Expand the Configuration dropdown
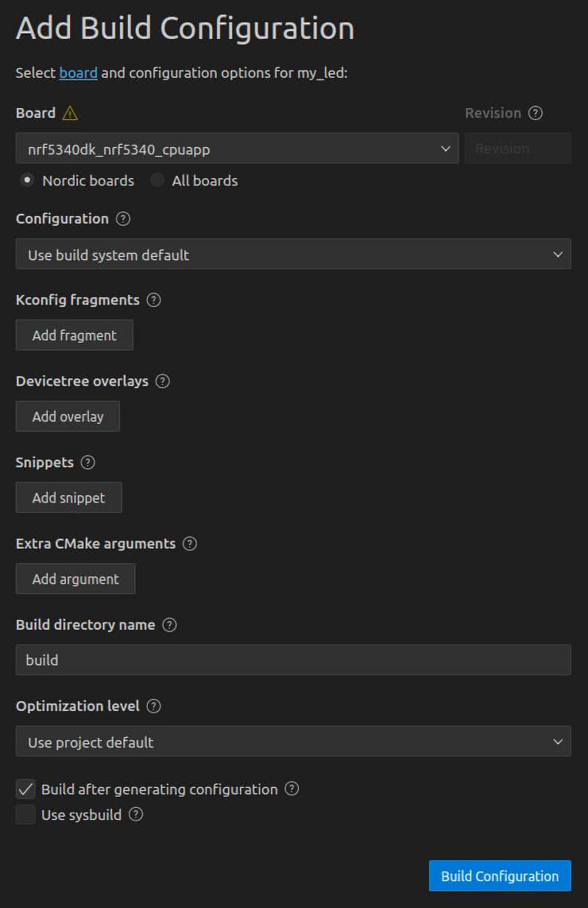588x908 pixels. click(x=292, y=254)
